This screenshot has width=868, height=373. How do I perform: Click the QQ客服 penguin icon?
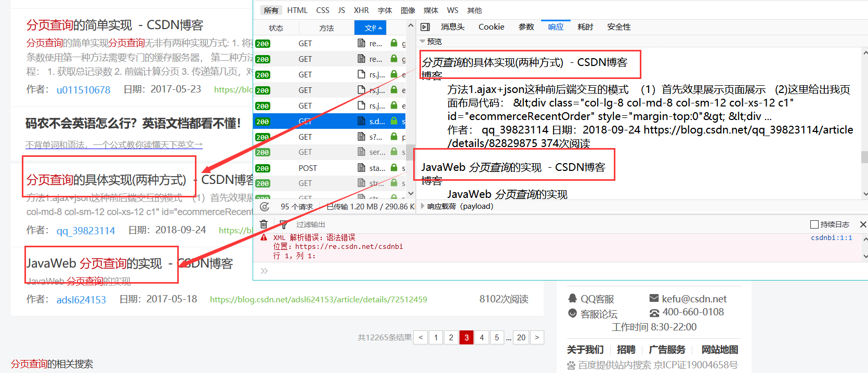coord(572,298)
